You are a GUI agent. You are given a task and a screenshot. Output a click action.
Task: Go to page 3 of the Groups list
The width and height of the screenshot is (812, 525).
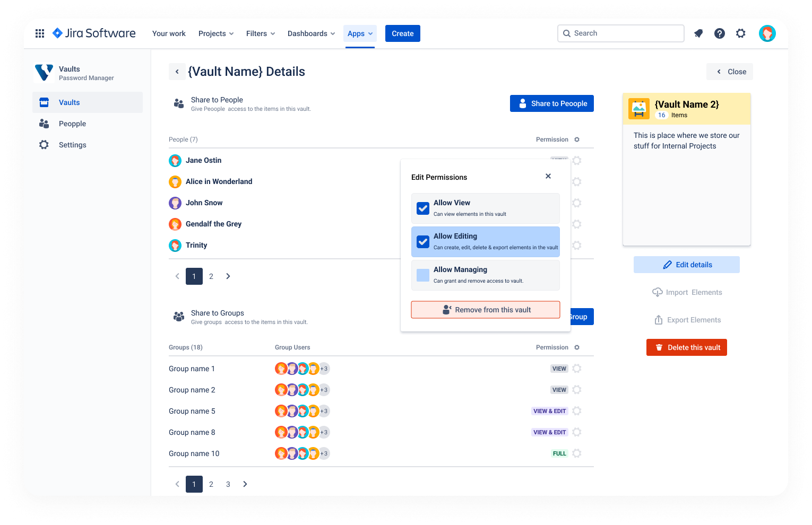pyautogui.click(x=228, y=484)
